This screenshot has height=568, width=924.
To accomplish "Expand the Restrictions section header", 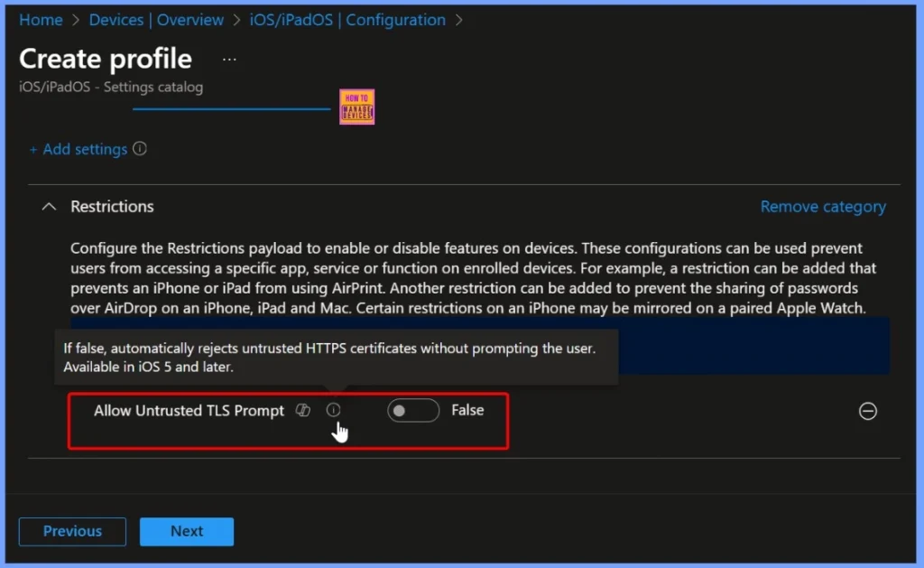I will 112,206.
